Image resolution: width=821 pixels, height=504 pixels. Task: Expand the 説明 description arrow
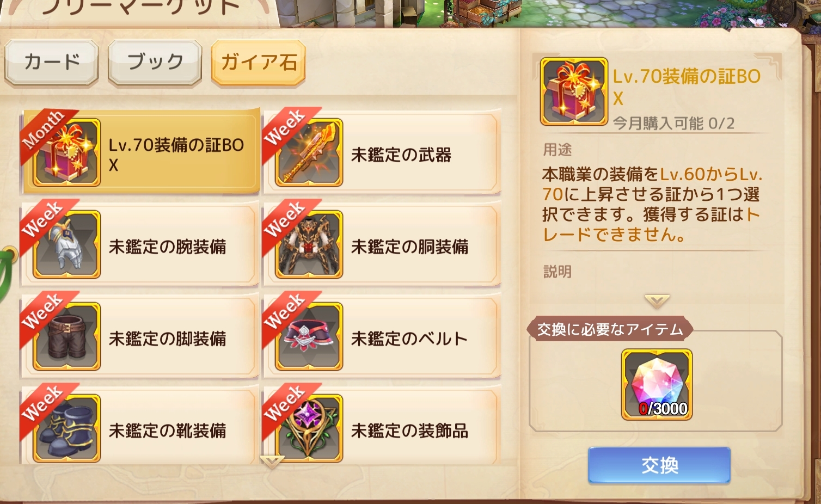tap(657, 300)
